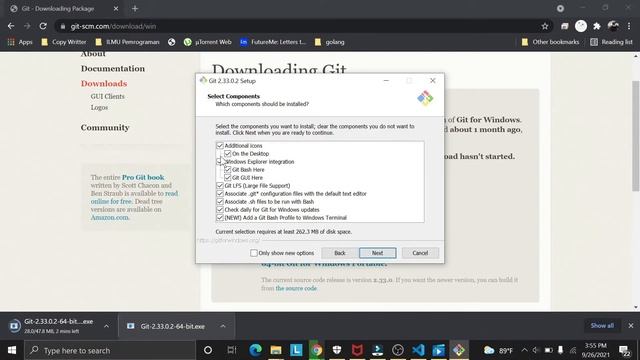Image resolution: width=640 pixels, height=360 pixels.
Task: Click the Chrome profile avatar
Action: (613, 26)
